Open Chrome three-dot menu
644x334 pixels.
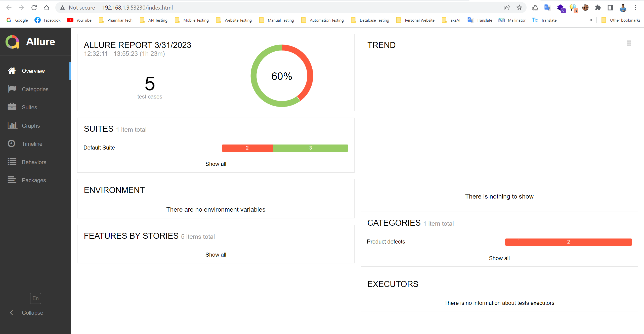tap(635, 8)
